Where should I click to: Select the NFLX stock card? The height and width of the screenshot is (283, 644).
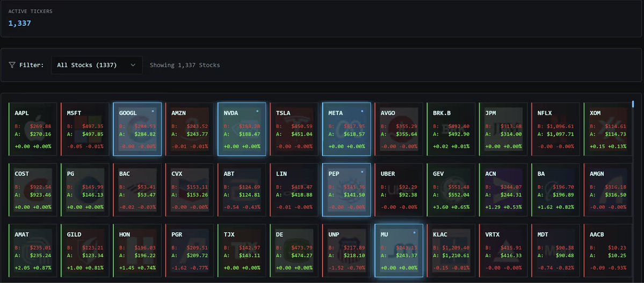(x=556, y=129)
